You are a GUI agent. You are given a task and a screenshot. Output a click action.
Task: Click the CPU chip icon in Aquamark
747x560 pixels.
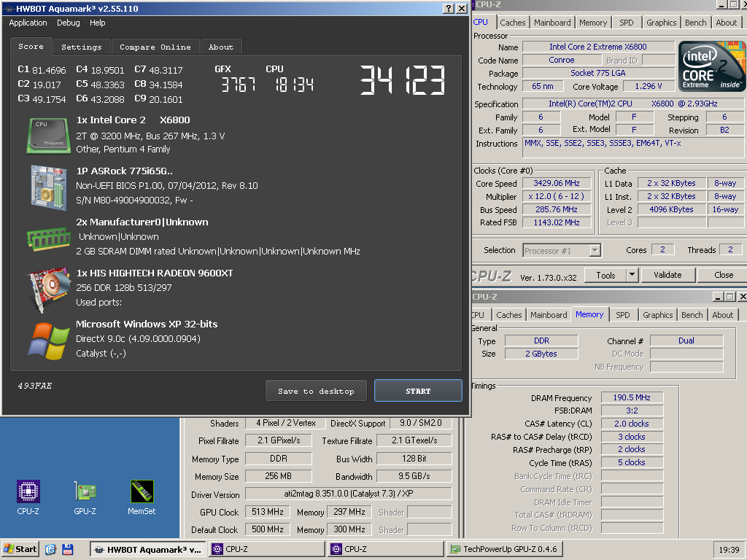(x=48, y=135)
